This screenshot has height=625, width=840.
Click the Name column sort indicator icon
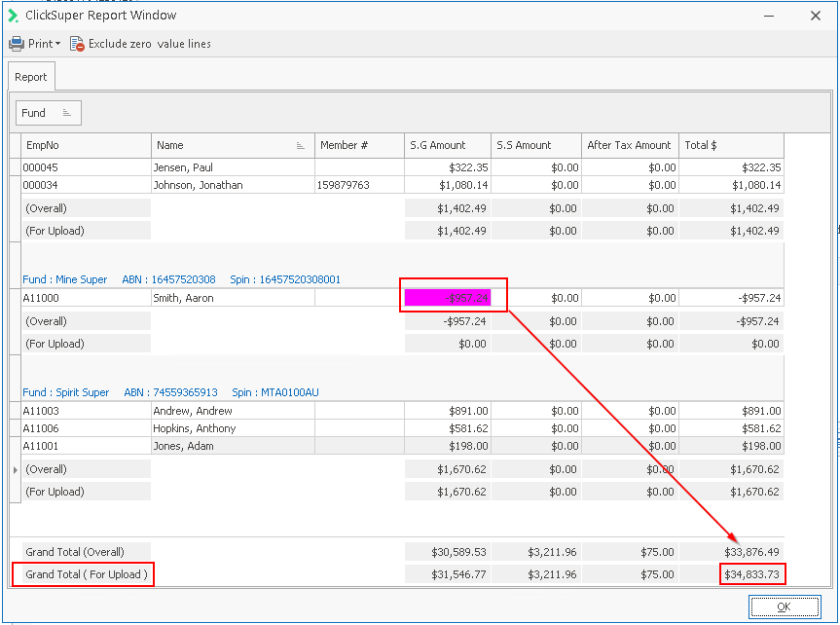click(x=300, y=145)
